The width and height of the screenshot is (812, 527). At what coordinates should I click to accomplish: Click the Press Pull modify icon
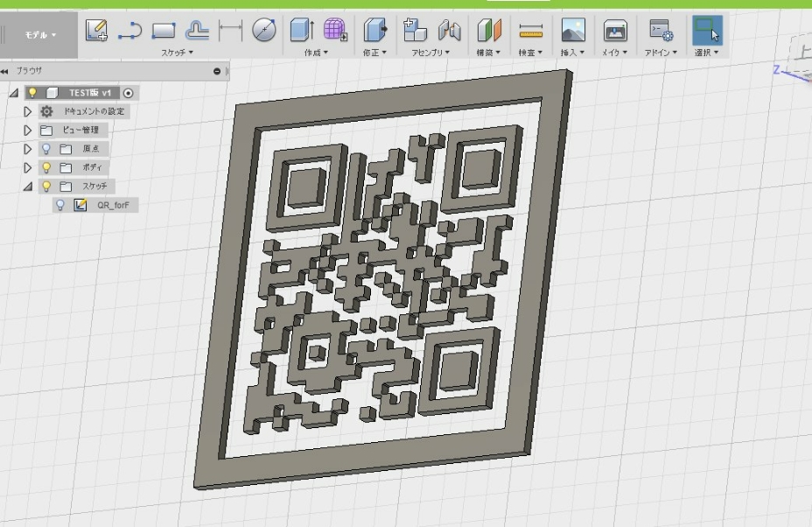click(375, 30)
